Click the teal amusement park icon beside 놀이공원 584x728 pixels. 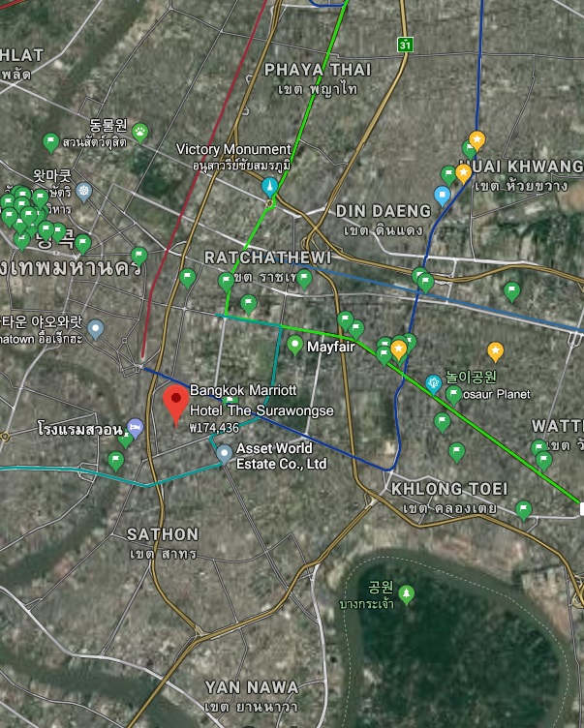(434, 384)
